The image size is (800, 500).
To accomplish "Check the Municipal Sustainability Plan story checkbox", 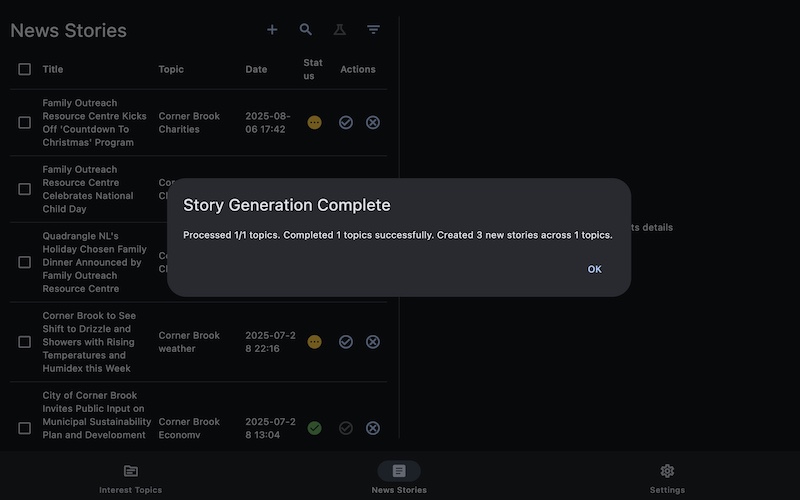I will pos(24,428).
